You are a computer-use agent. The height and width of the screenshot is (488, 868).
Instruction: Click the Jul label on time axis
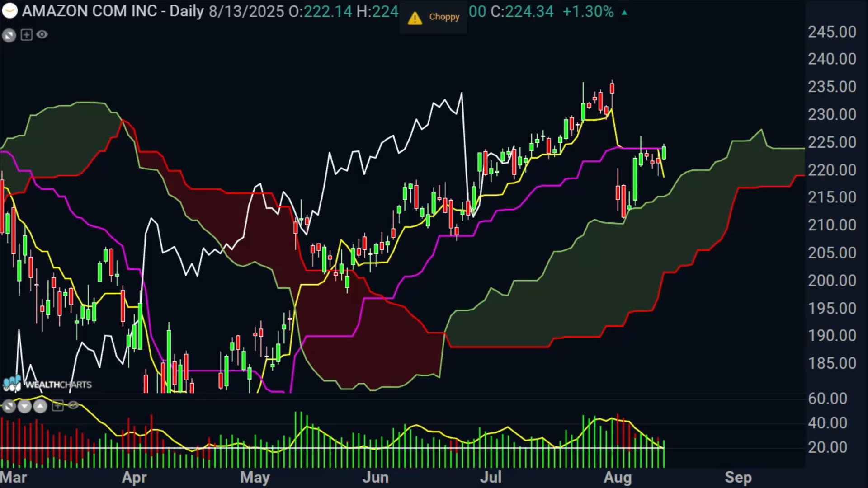(491, 477)
